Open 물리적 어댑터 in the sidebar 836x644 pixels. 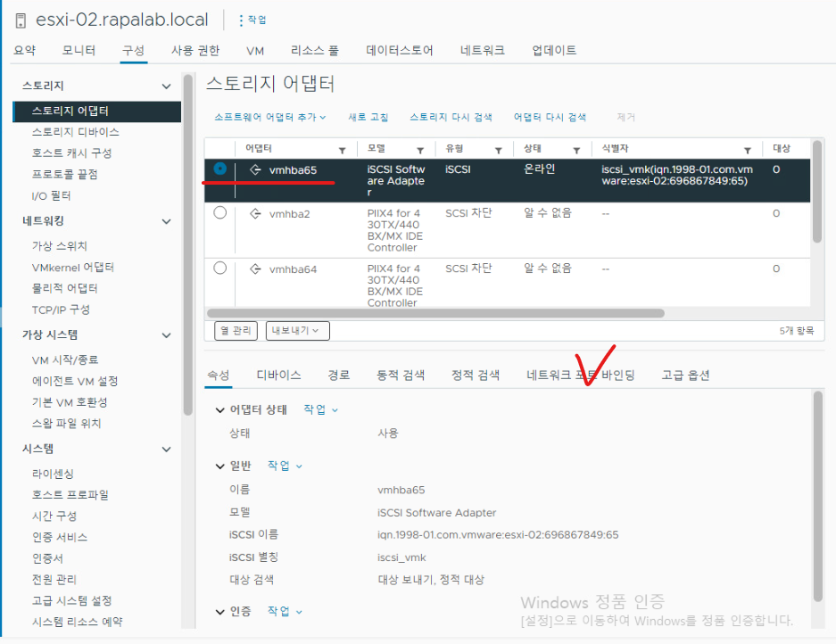tap(64, 288)
